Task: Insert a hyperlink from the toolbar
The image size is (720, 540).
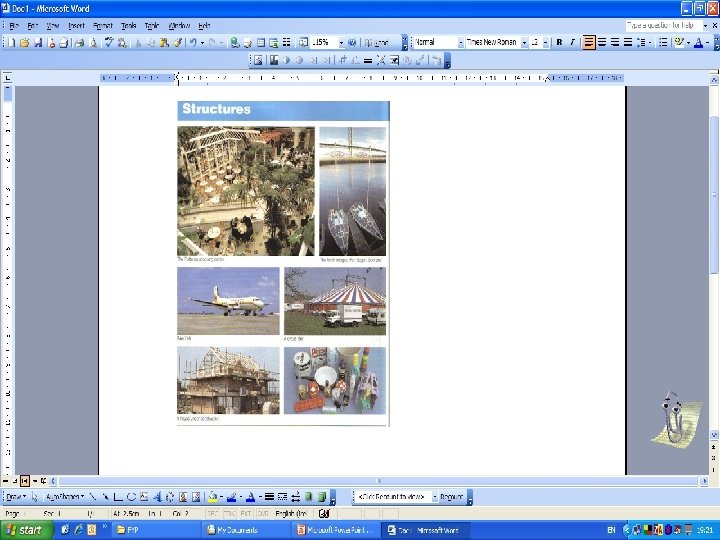Action: tap(235, 43)
